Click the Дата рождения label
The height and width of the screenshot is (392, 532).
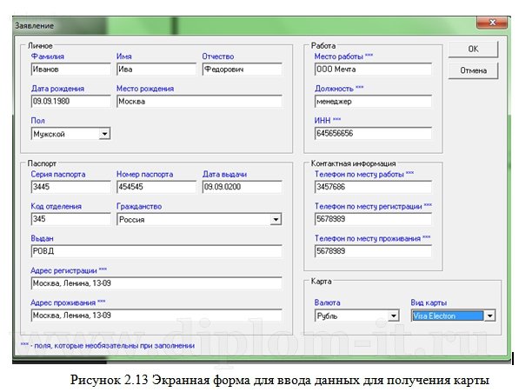click(57, 89)
